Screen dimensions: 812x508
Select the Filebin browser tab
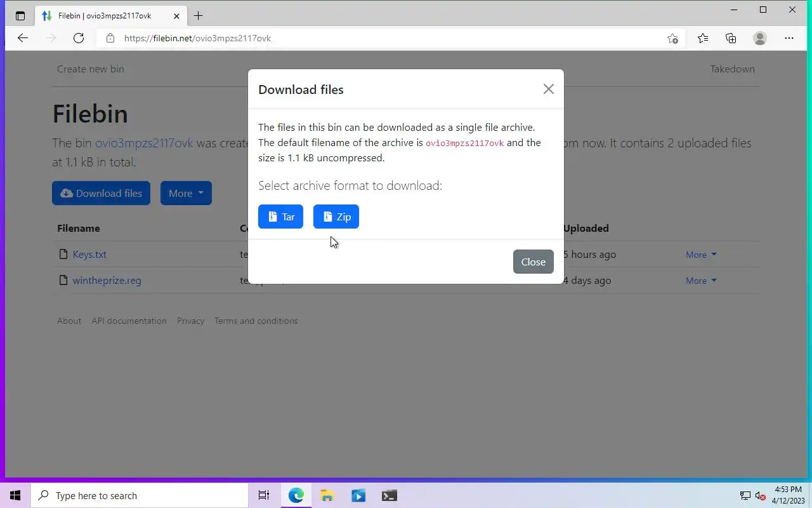pos(111,16)
